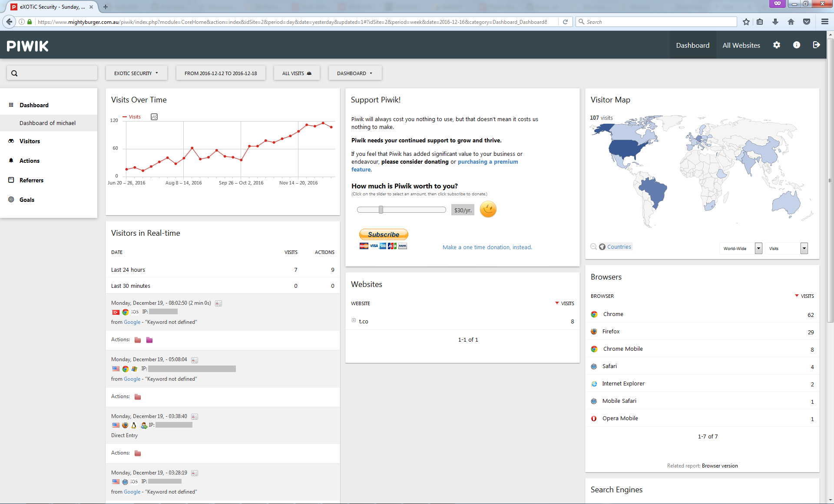This screenshot has width=834, height=504.
Task: Click visitor profile icon for 05:08:04 visit
Action: click(x=195, y=360)
